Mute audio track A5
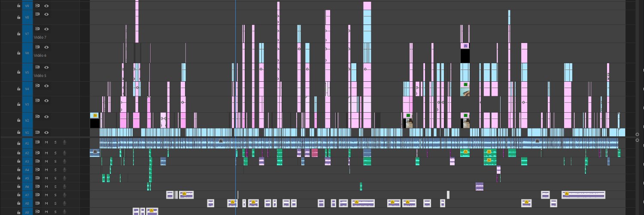 click(x=46, y=178)
